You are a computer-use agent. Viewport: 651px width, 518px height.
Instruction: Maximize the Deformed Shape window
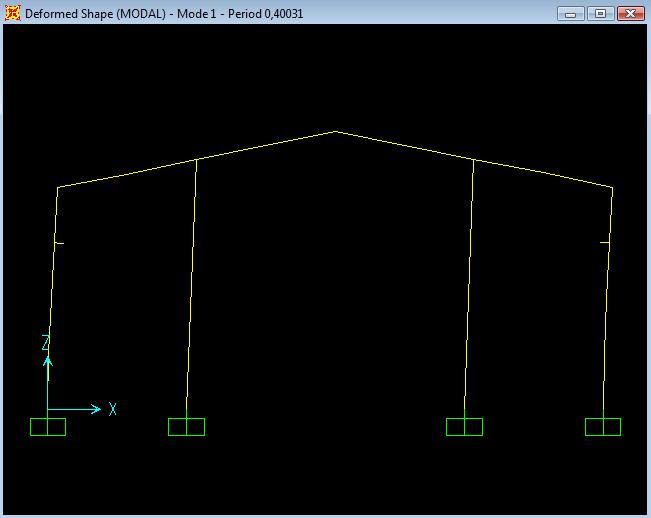click(600, 14)
